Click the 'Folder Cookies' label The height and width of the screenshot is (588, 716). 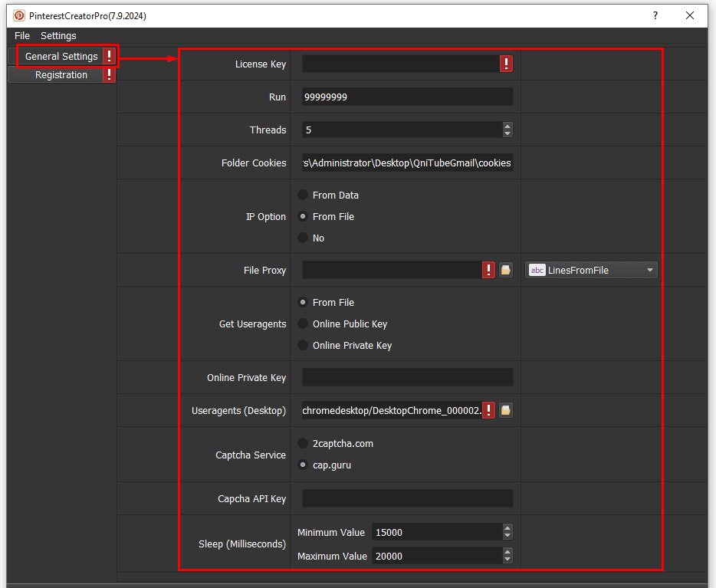pos(254,163)
